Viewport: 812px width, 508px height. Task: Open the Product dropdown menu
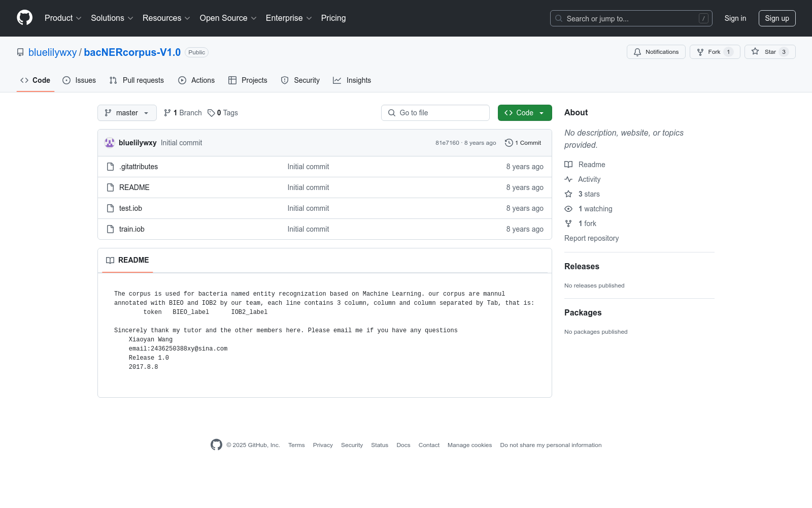point(63,18)
